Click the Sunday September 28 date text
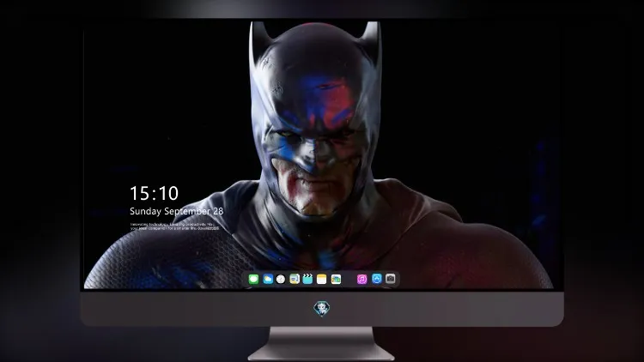This screenshot has width=644, height=362. click(177, 211)
